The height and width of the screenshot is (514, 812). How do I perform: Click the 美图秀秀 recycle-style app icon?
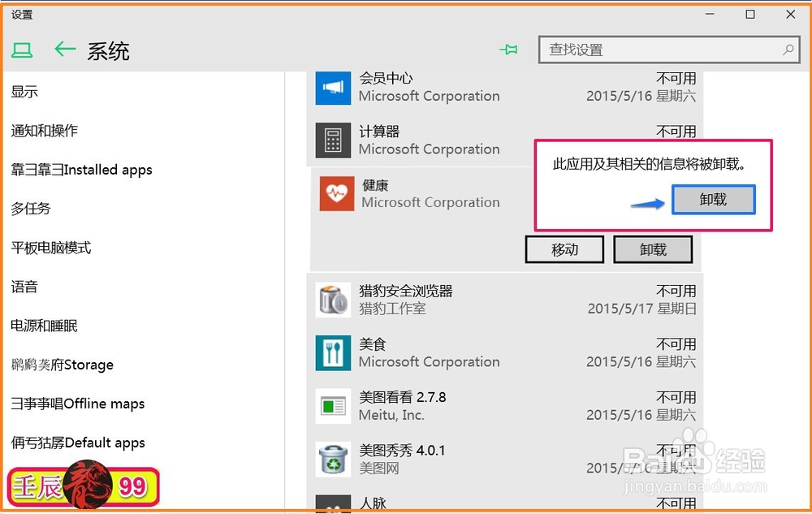click(x=334, y=459)
